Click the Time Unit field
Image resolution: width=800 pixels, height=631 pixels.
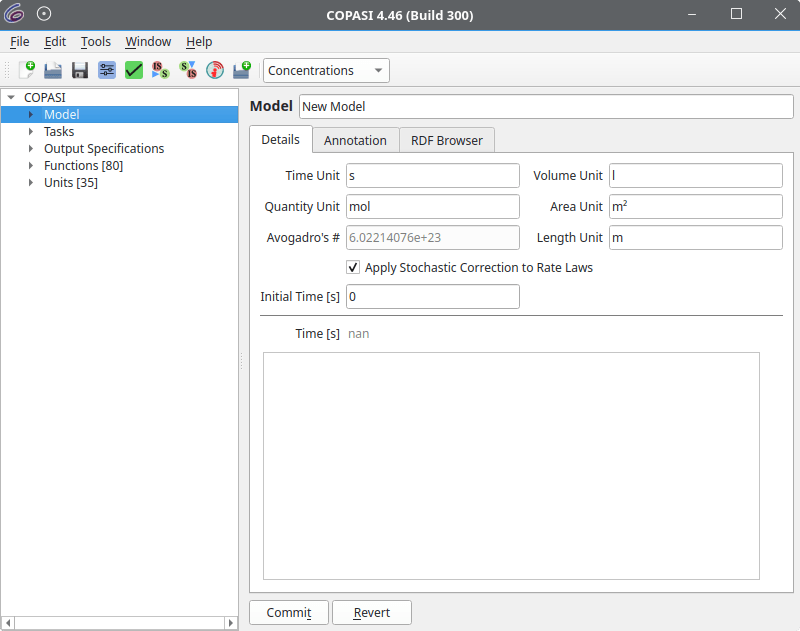coord(433,175)
